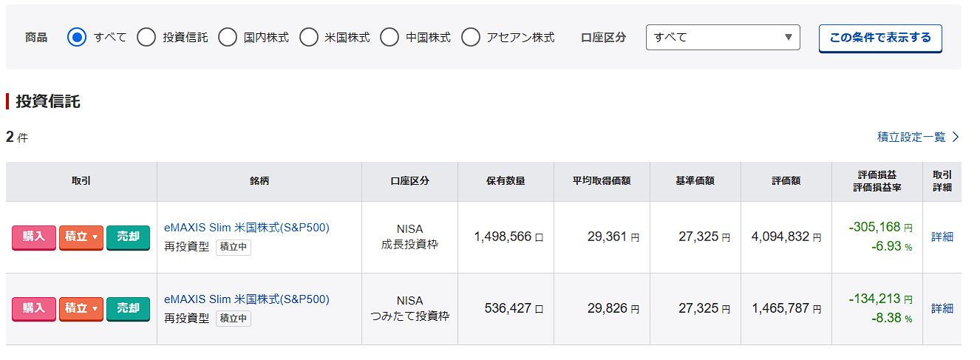Select the アセアン株式 radio button
Viewport: 980px width, 360px height.
(471, 37)
